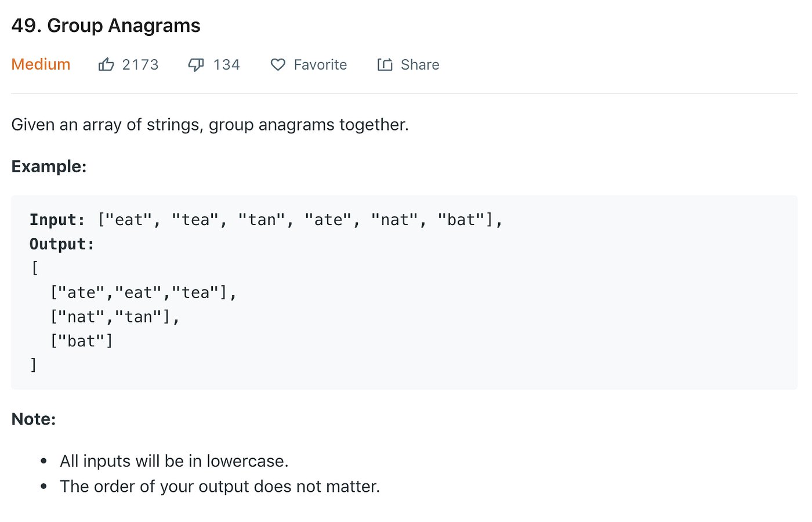
Task: Click the Medium difficulty label
Action: click(40, 64)
